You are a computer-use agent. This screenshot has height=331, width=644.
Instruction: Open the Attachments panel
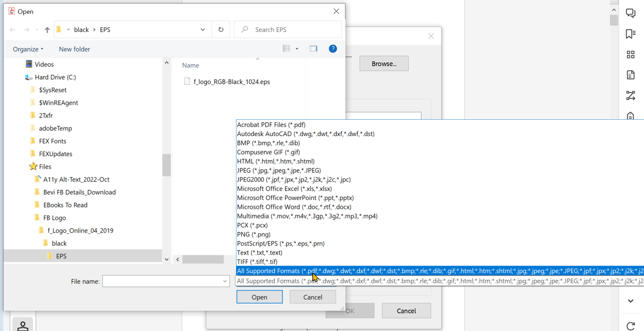pyautogui.click(x=631, y=75)
